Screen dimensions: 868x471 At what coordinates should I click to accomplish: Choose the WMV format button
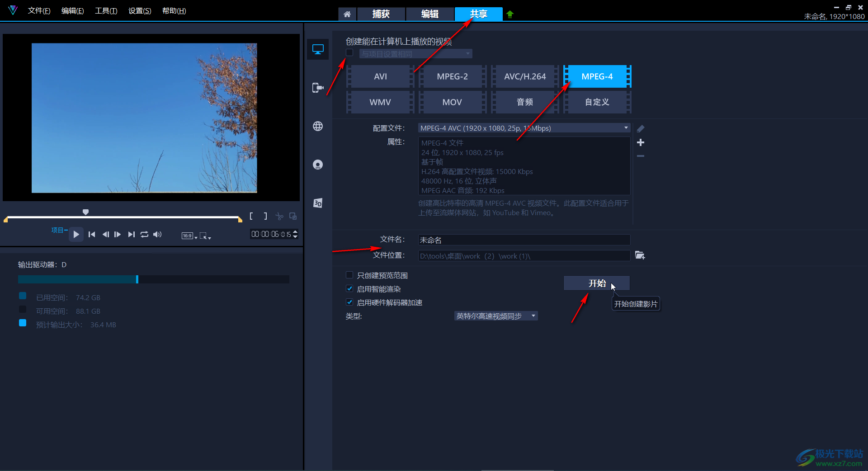[380, 102]
